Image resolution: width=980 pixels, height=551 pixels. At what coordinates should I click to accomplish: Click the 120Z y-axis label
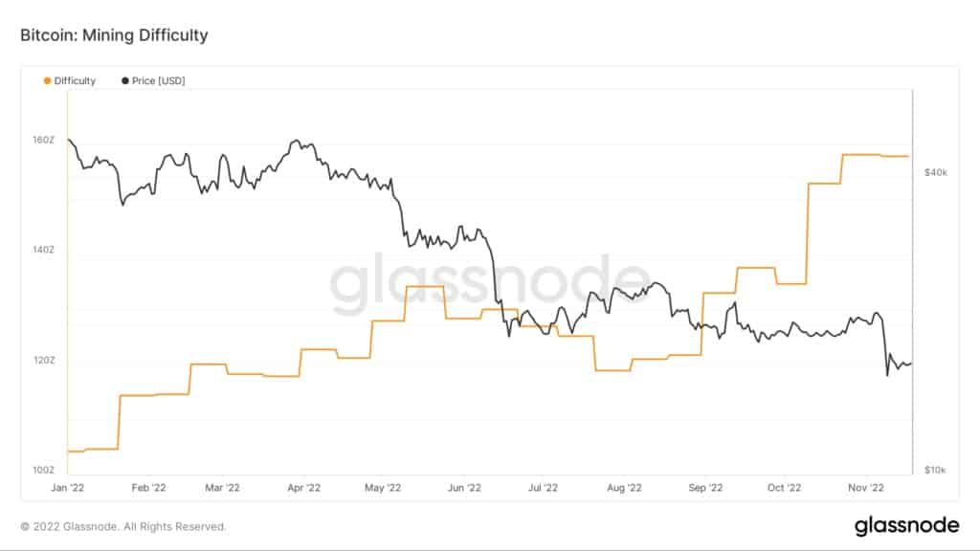pyautogui.click(x=44, y=361)
